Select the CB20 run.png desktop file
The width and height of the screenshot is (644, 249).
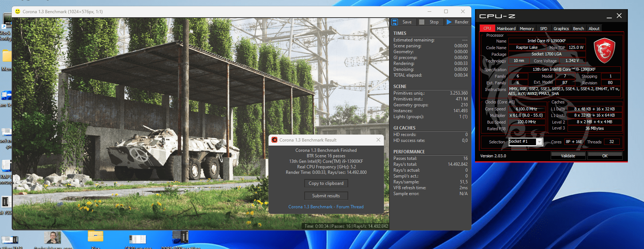[138, 241]
